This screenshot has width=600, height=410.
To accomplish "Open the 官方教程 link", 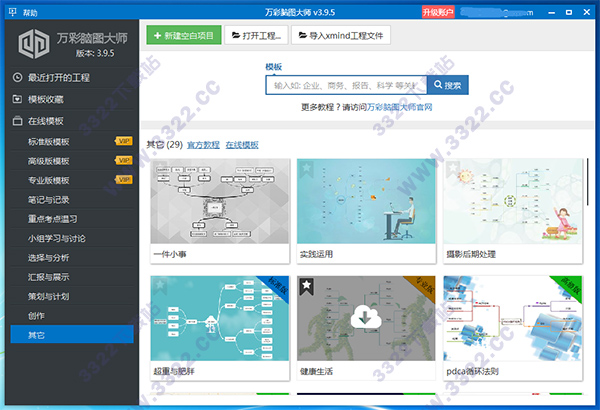I will coord(203,145).
